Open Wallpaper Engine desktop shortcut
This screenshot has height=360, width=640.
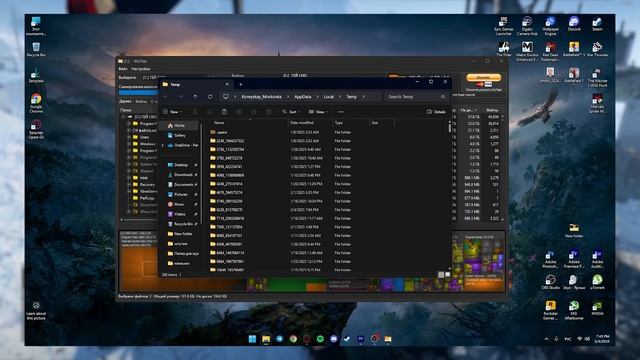[x=550, y=26]
